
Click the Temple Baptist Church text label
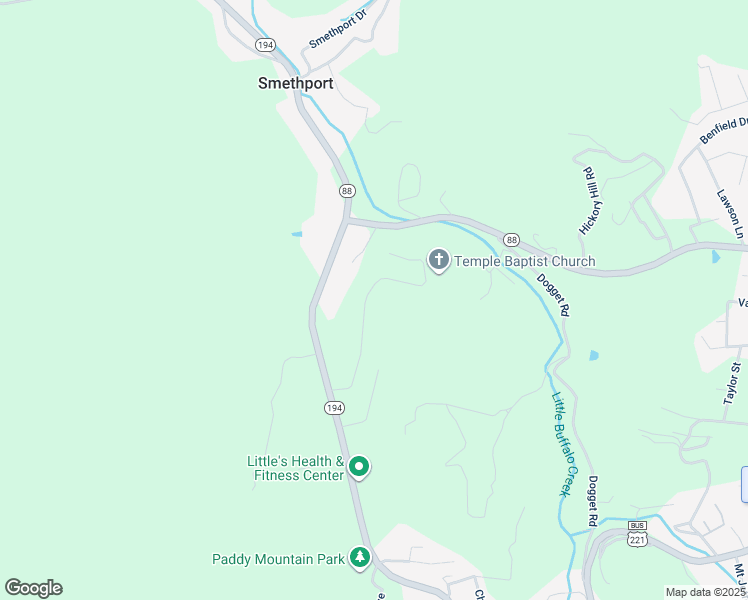524,261
